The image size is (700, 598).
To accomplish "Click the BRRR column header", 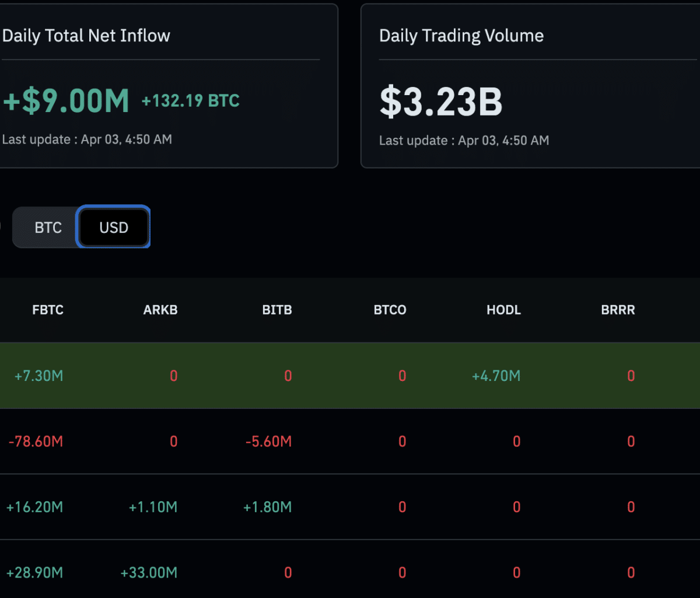I will click(618, 310).
